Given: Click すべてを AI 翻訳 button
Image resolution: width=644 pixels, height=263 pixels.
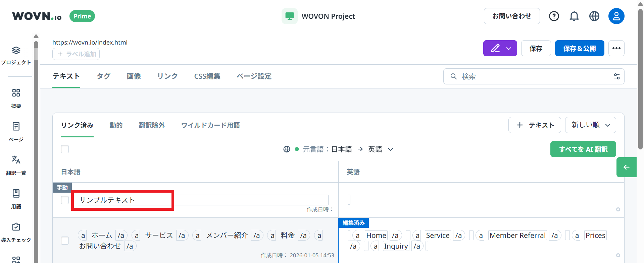Looking at the screenshot, I should click(x=583, y=149).
